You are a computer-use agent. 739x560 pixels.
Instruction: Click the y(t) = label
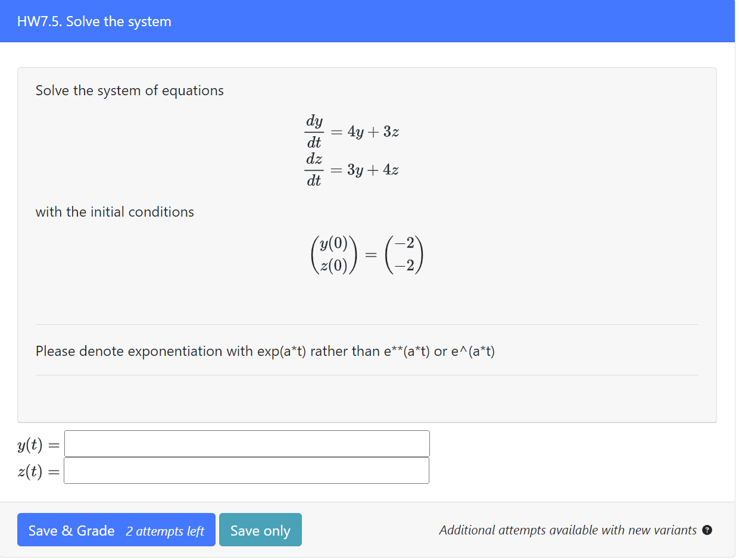click(37, 445)
